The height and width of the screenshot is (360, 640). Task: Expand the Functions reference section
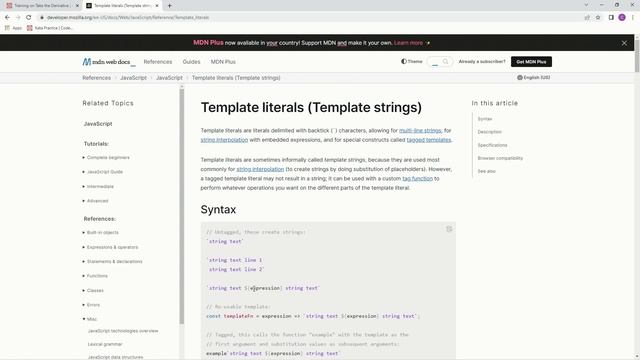pyautogui.click(x=97, y=276)
